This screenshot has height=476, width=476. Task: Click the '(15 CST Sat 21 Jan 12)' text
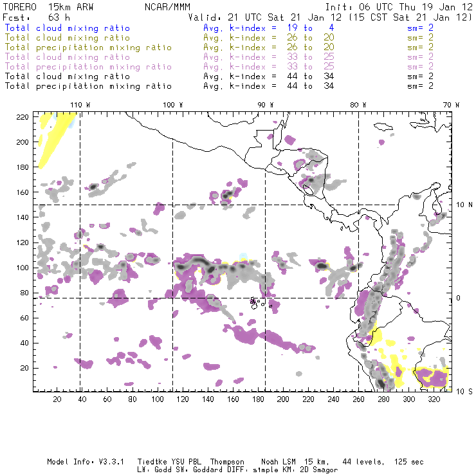(410, 17)
